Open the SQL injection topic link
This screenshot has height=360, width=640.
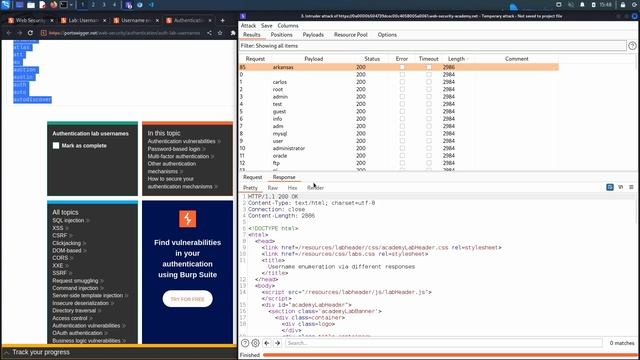point(68,220)
